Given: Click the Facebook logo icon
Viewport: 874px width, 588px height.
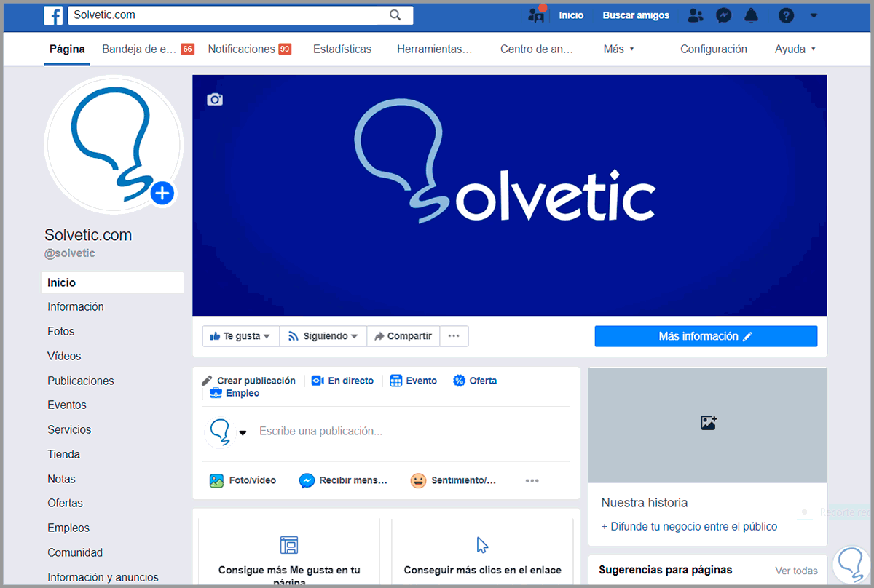Looking at the screenshot, I should (x=52, y=15).
